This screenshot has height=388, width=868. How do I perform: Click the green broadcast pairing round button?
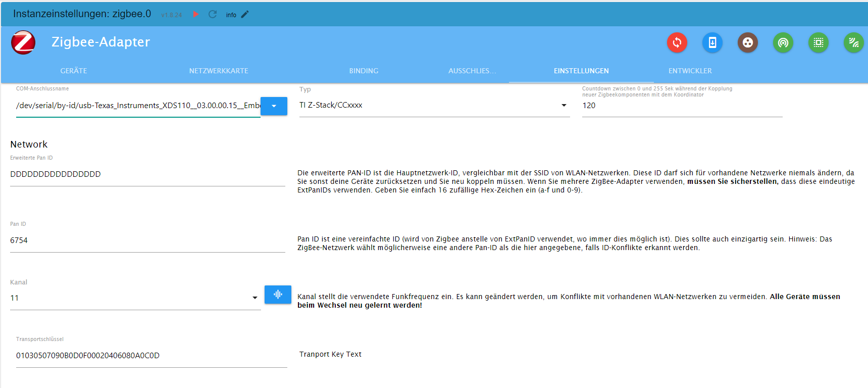coord(783,42)
